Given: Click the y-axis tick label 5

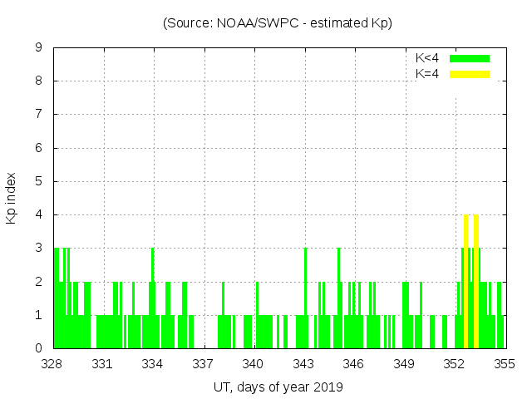Looking at the screenshot, I should (x=39, y=181).
